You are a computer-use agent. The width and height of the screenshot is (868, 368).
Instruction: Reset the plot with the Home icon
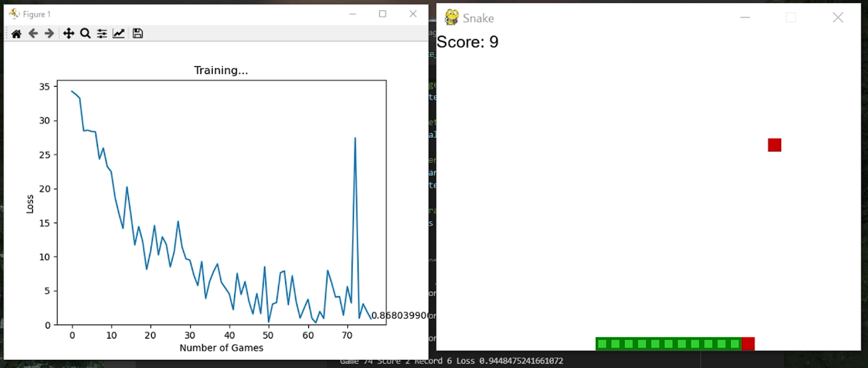click(17, 33)
